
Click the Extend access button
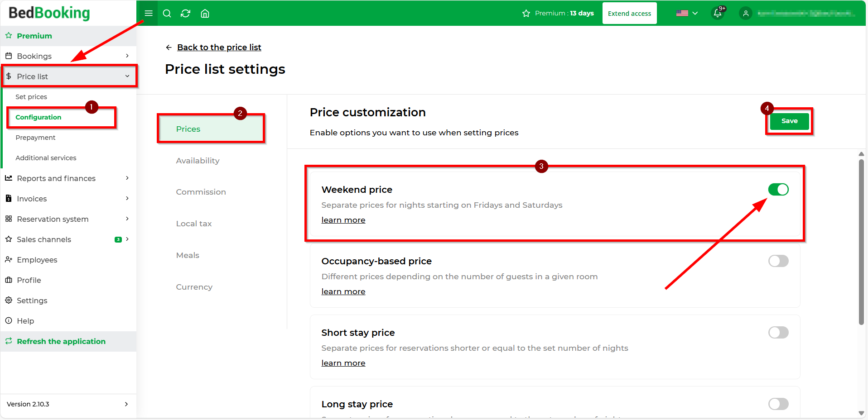[x=629, y=13]
